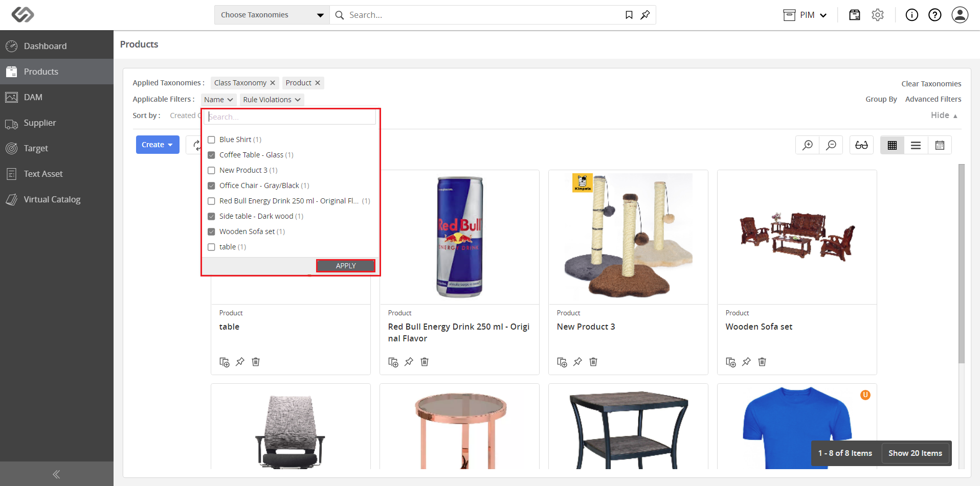This screenshot has width=980, height=486.
Task: Delete the Wooden Sofa set card
Action: pyautogui.click(x=762, y=362)
